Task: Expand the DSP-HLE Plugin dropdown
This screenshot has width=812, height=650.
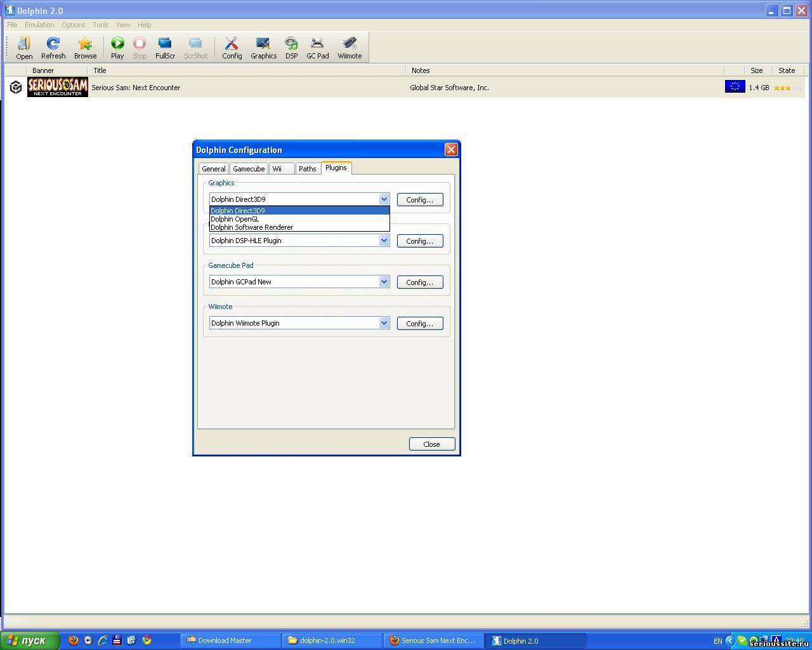Action: pos(384,241)
